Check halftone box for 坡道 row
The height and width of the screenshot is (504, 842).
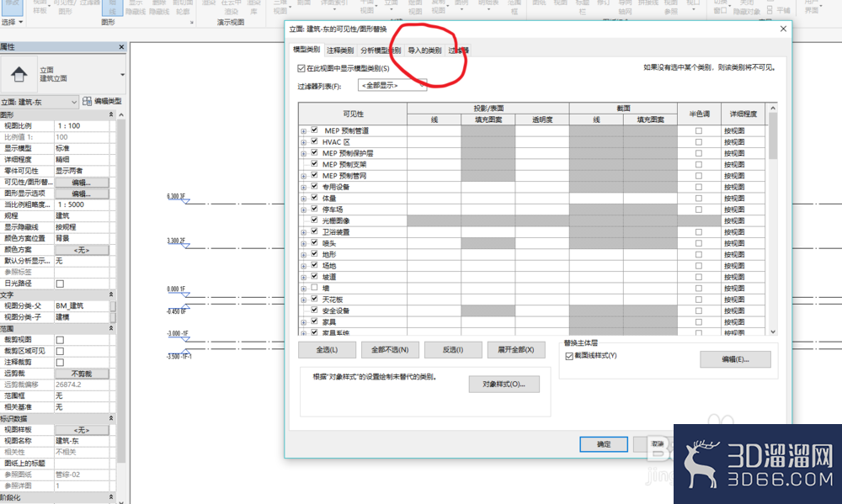click(699, 277)
